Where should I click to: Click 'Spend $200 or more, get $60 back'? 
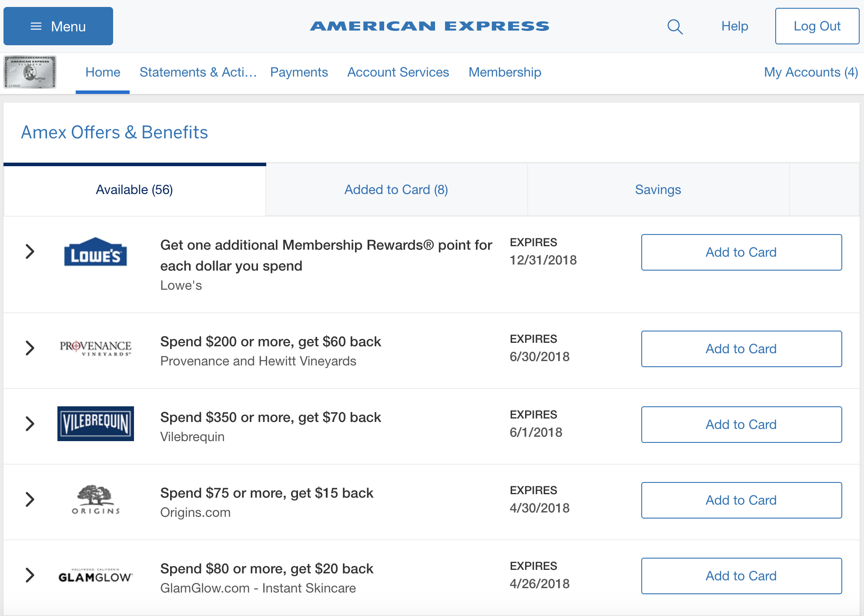[271, 341]
